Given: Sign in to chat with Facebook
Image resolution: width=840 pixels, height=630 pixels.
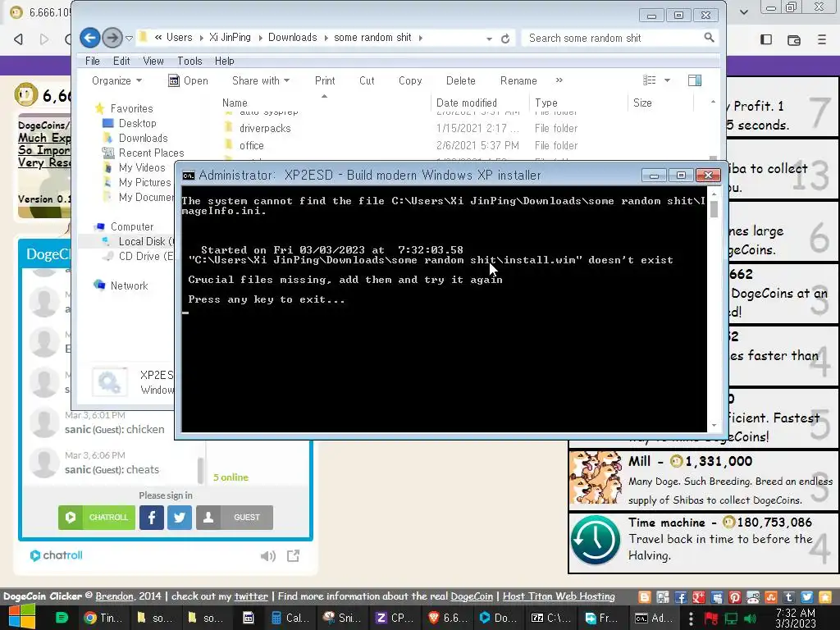Looking at the screenshot, I should coord(152,518).
